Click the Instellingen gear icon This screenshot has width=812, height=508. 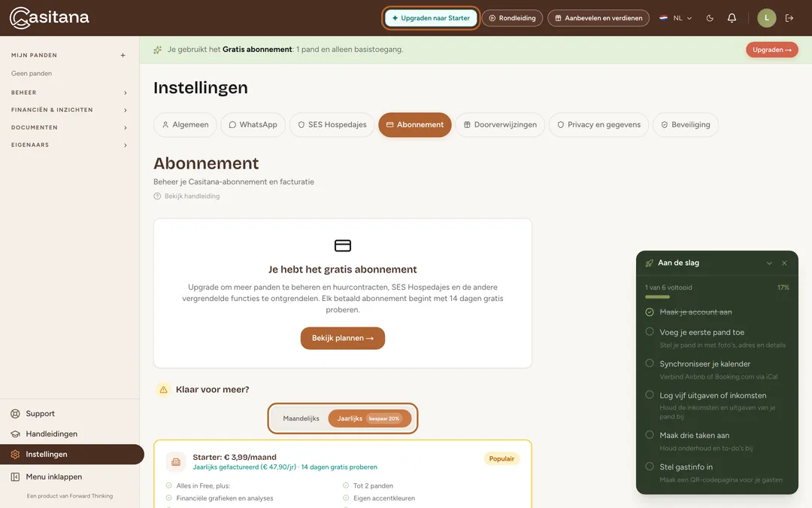16,454
